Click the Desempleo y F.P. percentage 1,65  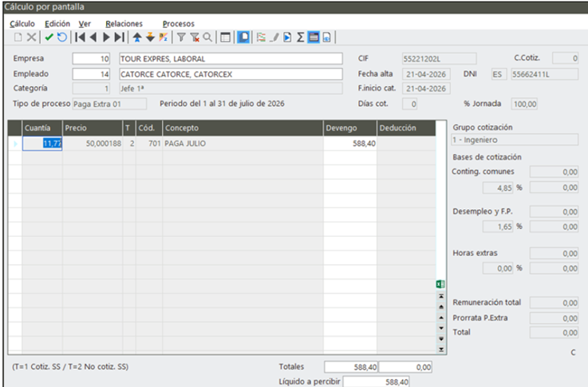point(498,227)
